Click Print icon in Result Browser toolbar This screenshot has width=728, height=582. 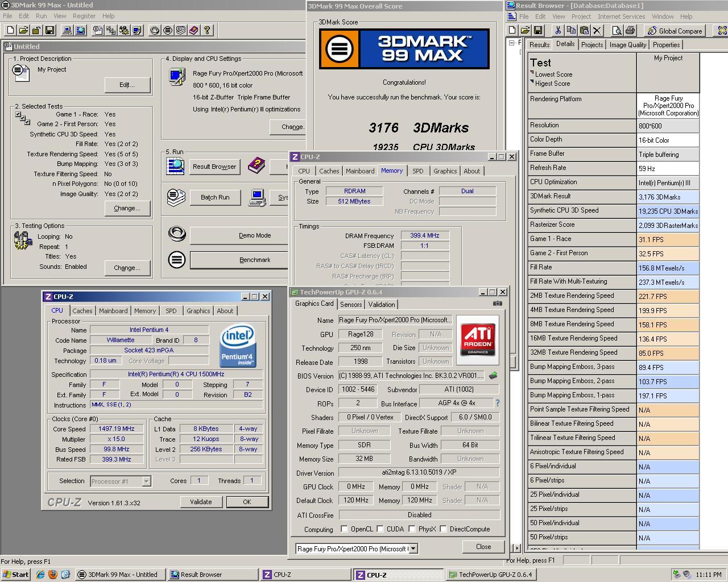pyautogui.click(x=630, y=30)
